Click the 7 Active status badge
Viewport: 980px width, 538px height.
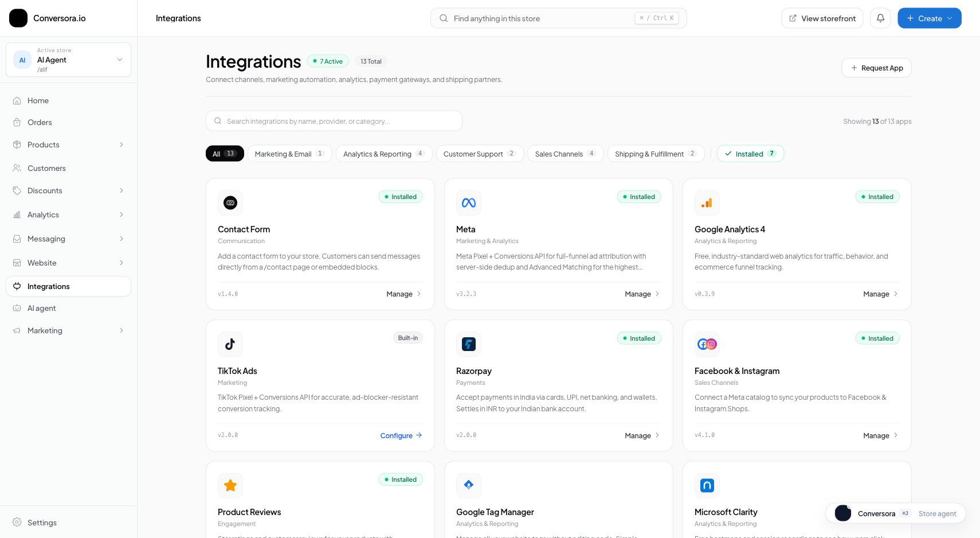328,61
